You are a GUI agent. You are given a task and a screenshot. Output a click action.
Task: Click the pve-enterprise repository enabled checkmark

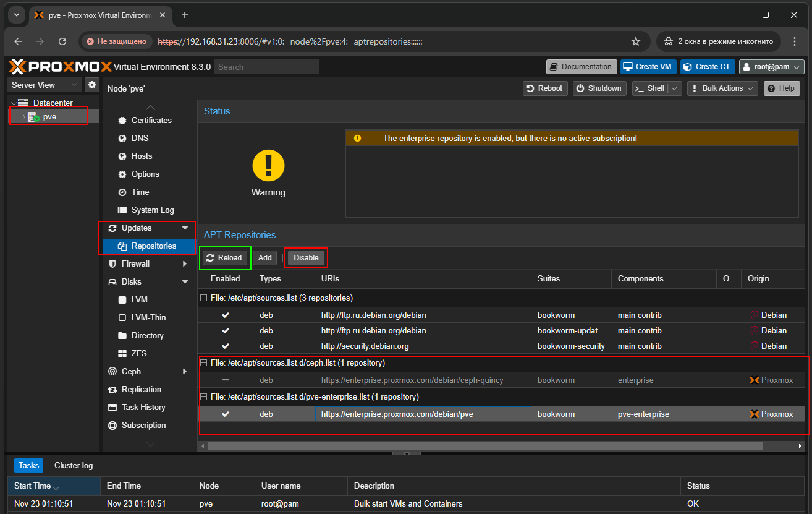click(x=226, y=414)
